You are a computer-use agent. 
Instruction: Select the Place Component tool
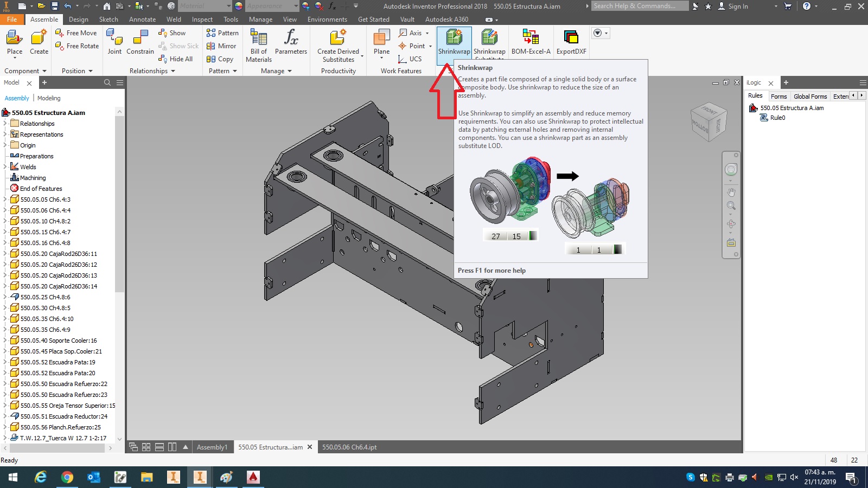[14, 42]
